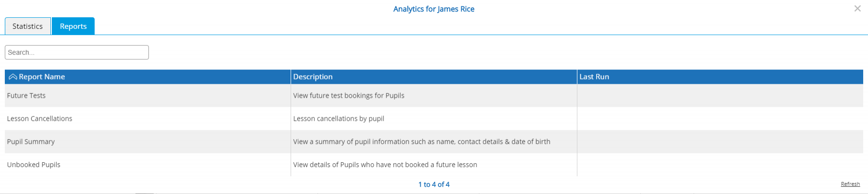
Task: Click inside the Search field
Action: tap(77, 52)
